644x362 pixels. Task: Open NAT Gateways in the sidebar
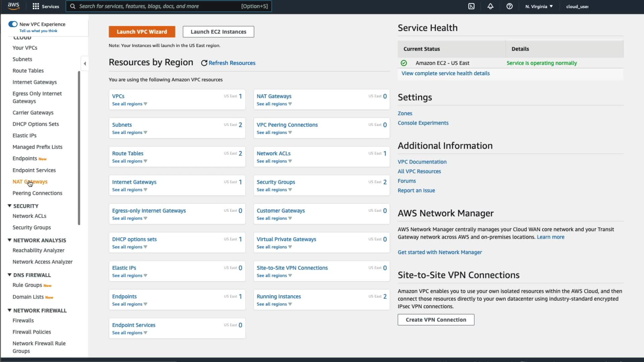(30, 182)
